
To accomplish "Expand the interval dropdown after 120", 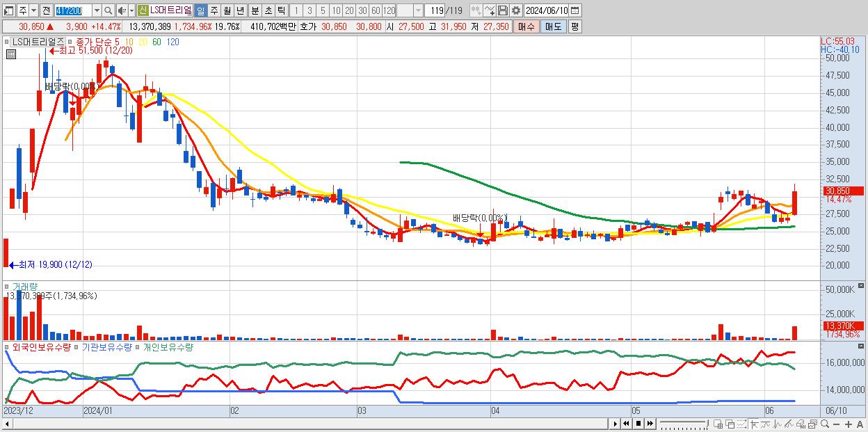I will [x=418, y=10].
